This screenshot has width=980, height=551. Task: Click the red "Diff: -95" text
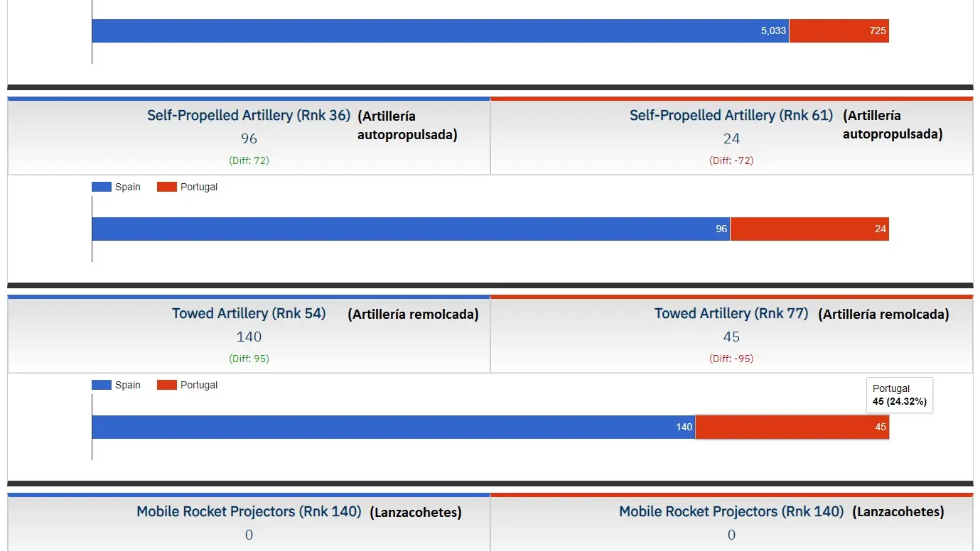point(731,359)
